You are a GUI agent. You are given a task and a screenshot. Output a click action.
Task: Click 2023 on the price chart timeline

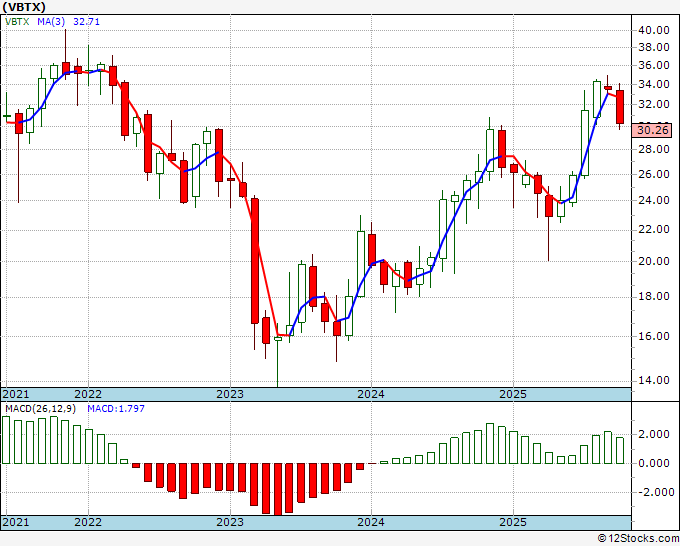230,394
